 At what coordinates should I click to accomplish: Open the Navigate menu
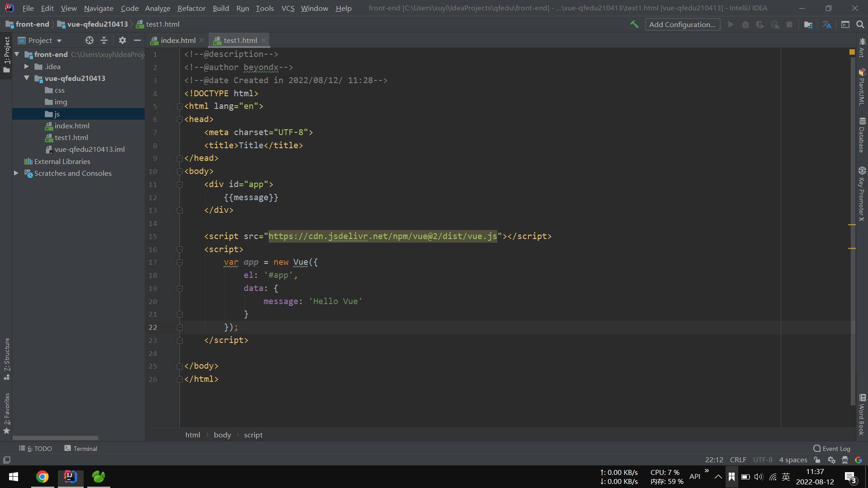(x=99, y=8)
